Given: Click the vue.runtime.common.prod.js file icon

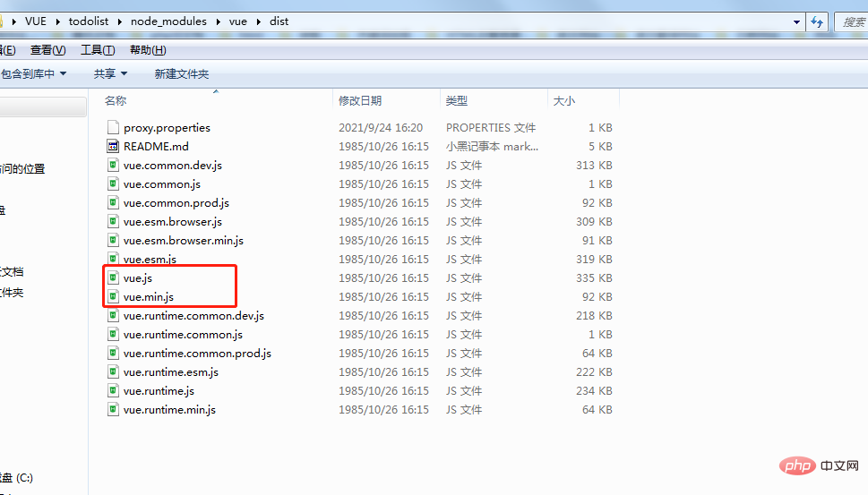Looking at the screenshot, I should 113,353.
